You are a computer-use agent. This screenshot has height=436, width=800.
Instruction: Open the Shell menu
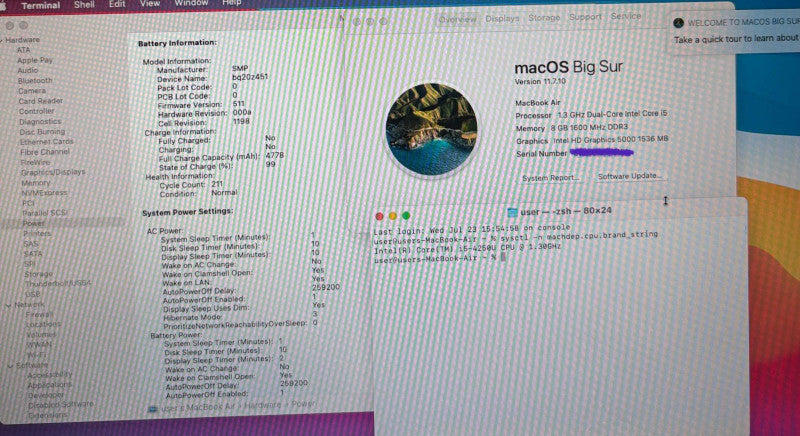[84, 5]
